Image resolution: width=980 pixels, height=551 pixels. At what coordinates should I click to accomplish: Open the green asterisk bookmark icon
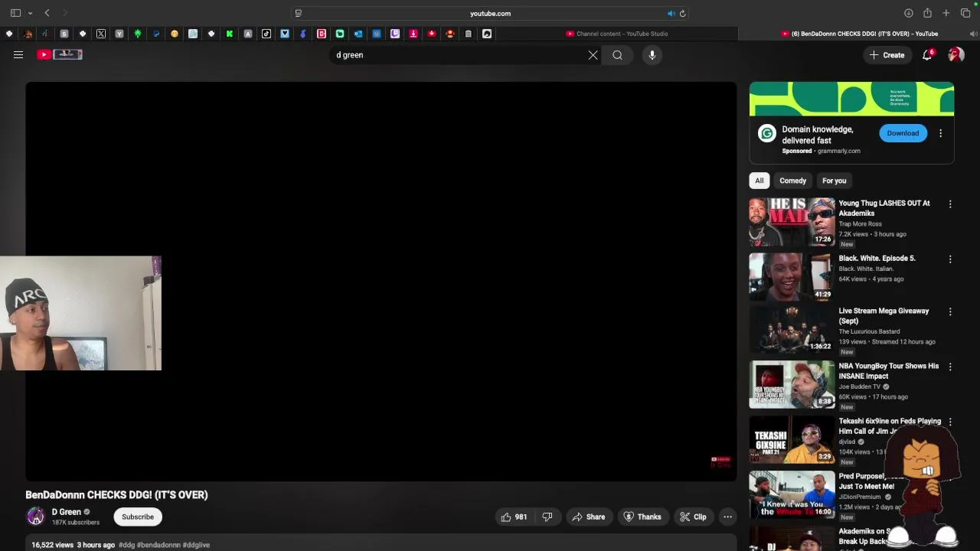point(138,34)
